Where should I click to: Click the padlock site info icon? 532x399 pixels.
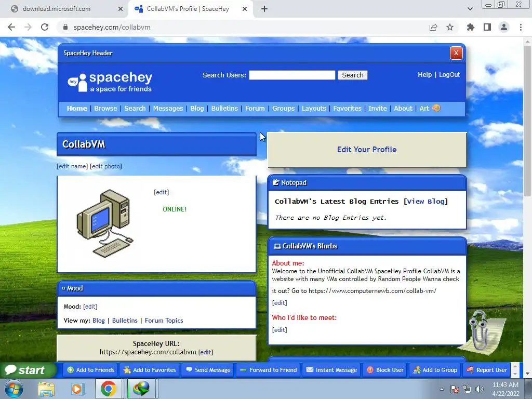(x=65, y=27)
